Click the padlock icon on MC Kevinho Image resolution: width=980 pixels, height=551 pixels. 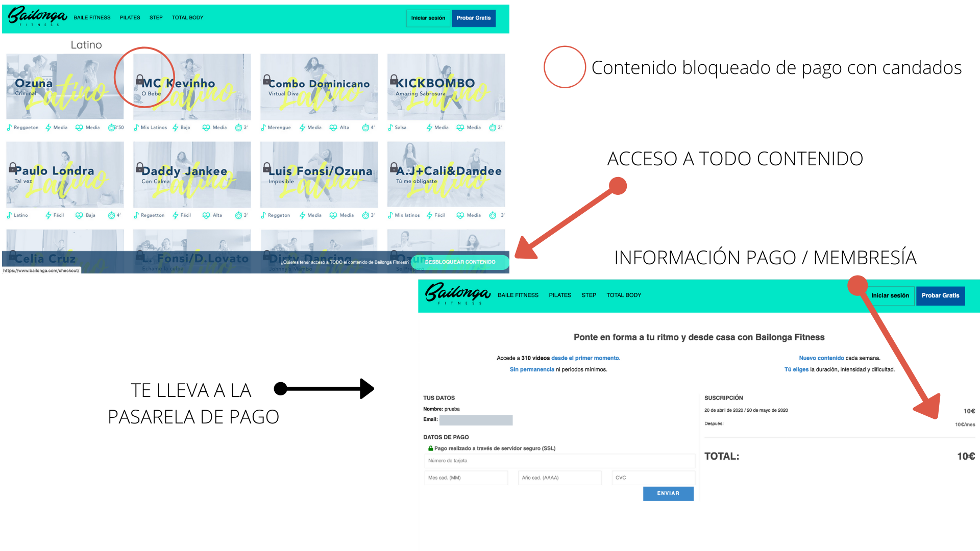[x=139, y=79]
